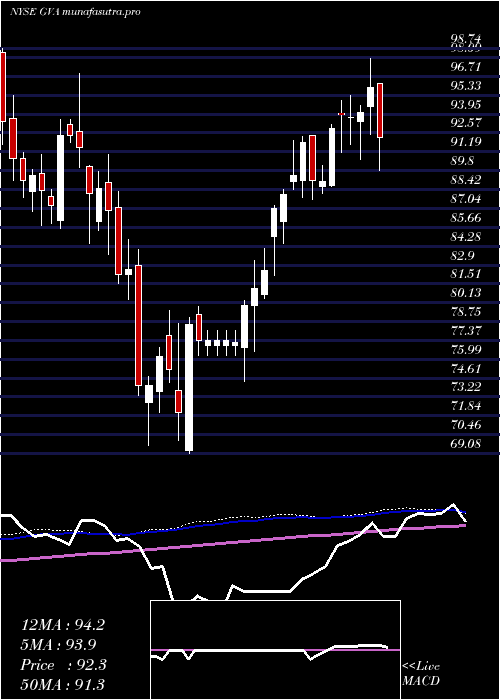This screenshot has width=500, height=700.
Task: Click the NYSE GVA munafasutra.pro title text
Action: point(75,11)
